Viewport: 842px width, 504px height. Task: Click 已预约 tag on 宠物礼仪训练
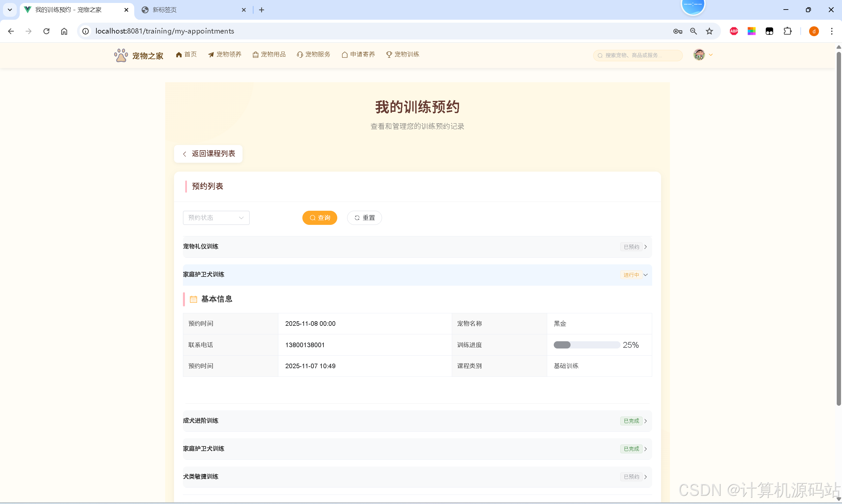point(631,247)
